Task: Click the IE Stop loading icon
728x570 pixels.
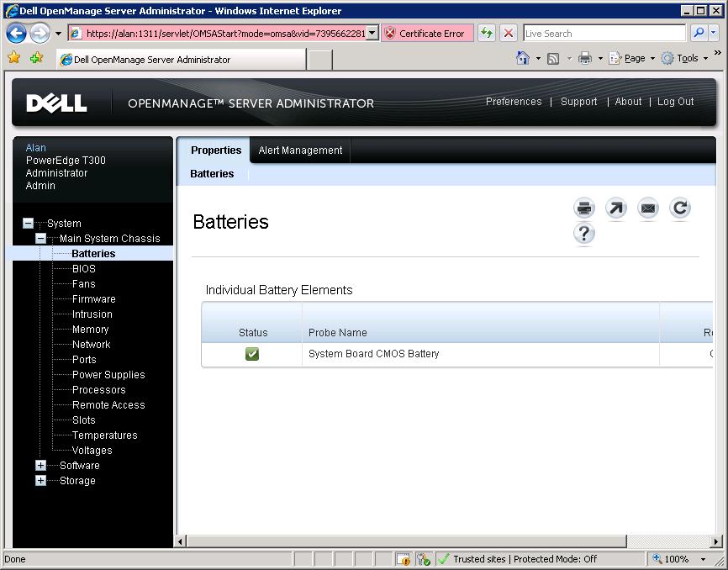Action: [509, 34]
